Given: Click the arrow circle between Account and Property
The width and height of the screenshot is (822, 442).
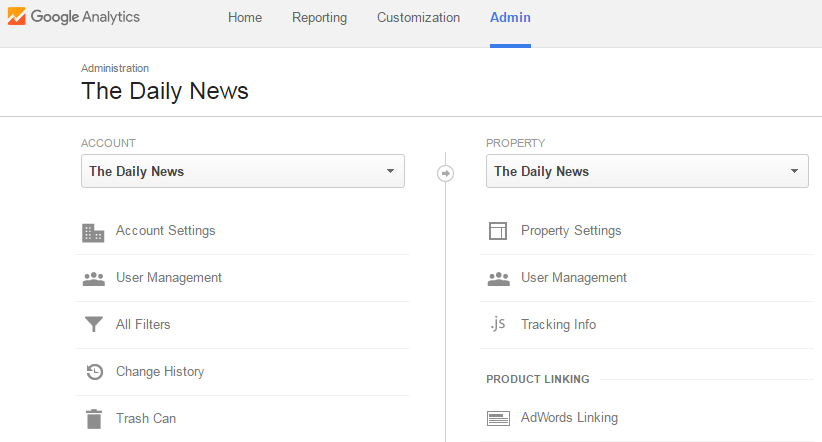Looking at the screenshot, I should click(x=446, y=173).
